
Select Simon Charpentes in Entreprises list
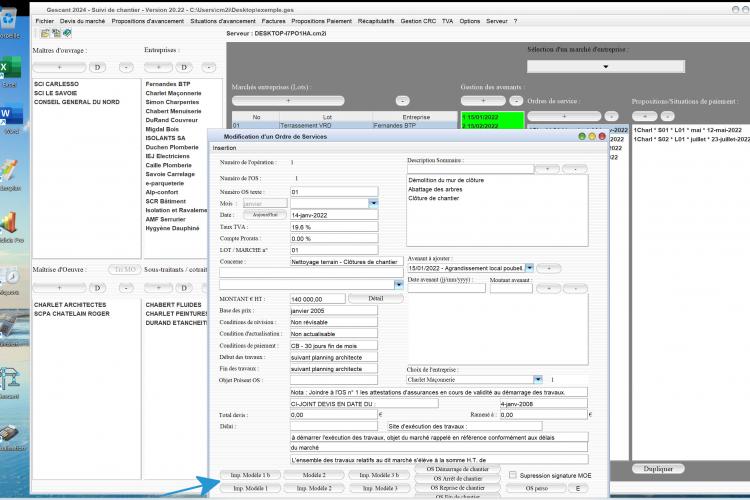point(172,102)
